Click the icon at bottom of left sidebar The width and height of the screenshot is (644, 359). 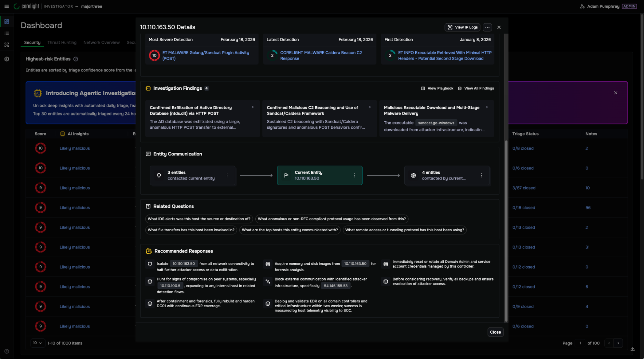[7, 351]
